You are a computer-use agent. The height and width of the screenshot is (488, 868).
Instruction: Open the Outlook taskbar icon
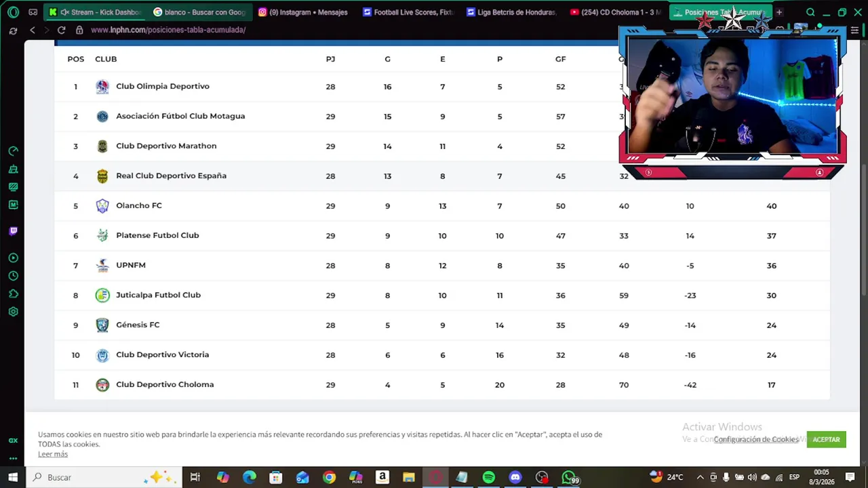(302, 477)
